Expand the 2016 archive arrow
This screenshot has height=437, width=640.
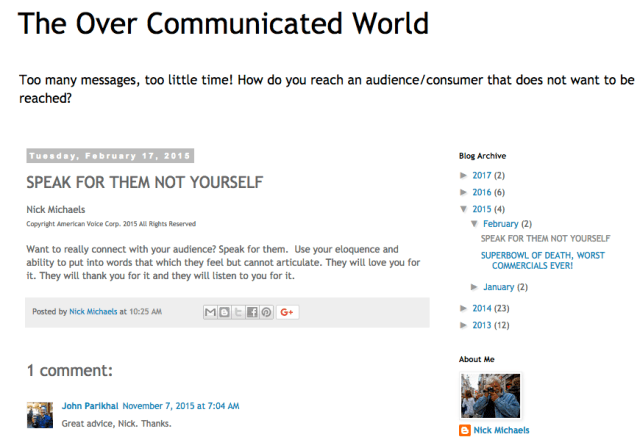click(x=463, y=192)
